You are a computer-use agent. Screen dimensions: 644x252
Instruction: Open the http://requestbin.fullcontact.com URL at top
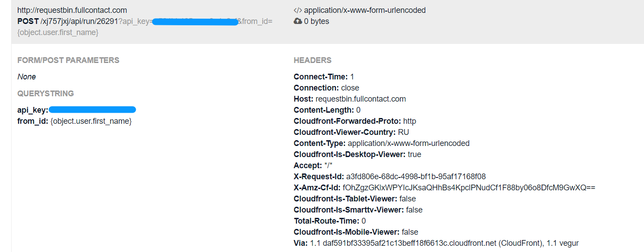point(72,10)
